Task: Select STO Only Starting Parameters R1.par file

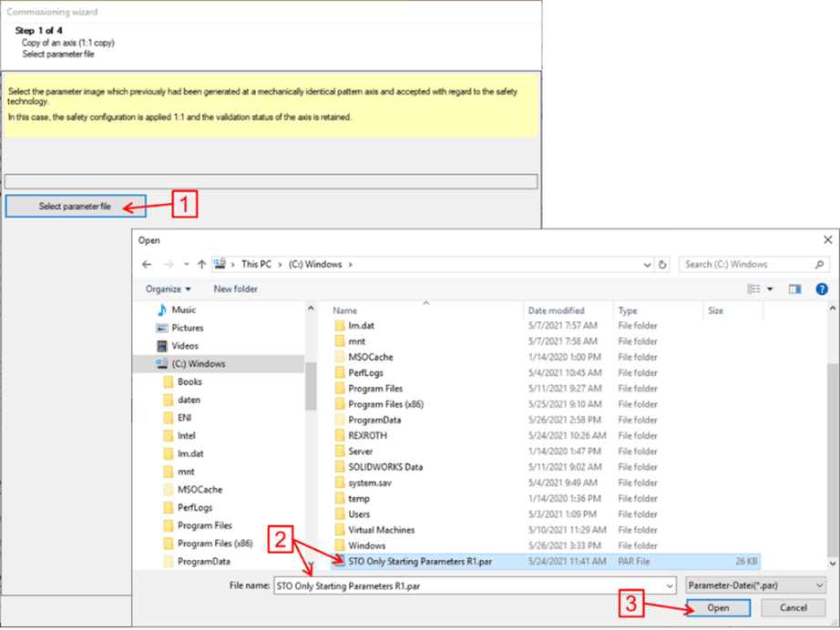Action: (x=546, y=562)
